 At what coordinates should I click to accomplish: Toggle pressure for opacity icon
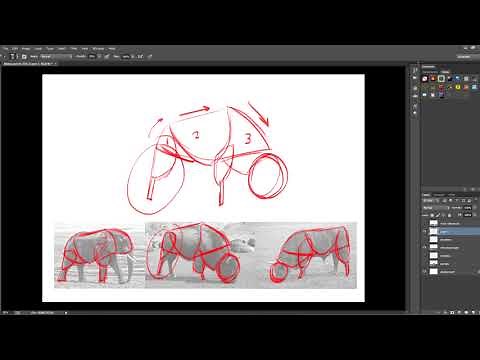coord(107,57)
